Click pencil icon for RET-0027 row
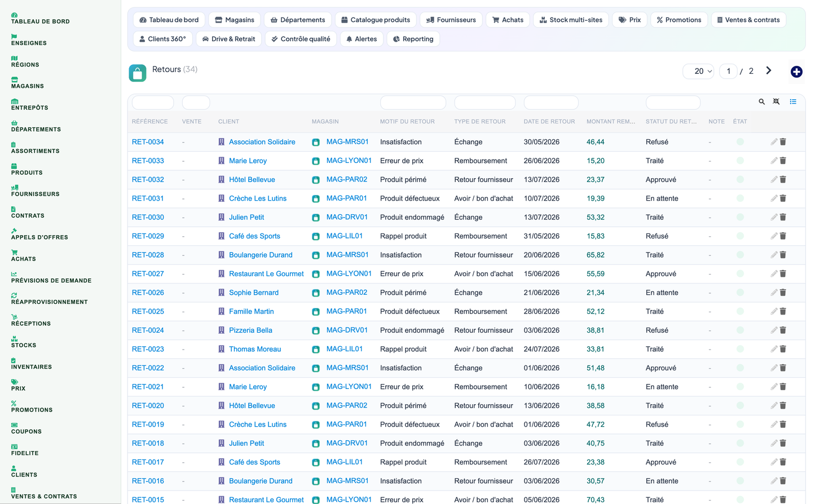 pyautogui.click(x=774, y=274)
